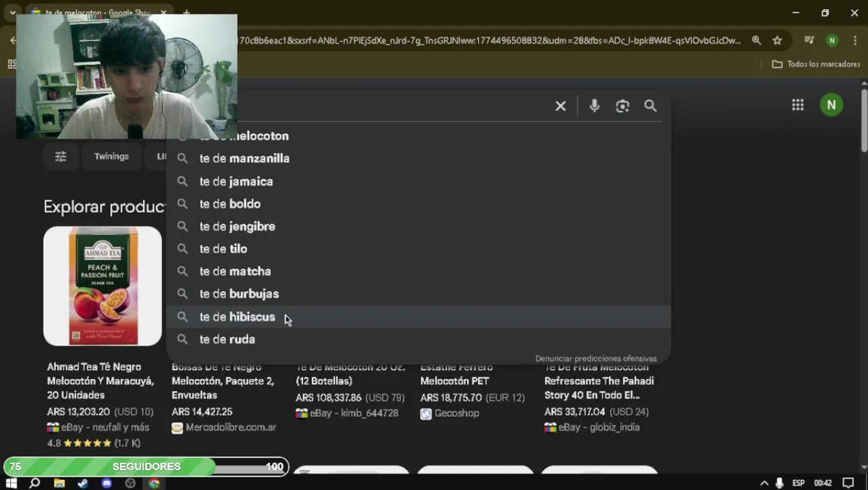Click the 00:42 taskbar clock
868x490 pixels.
[x=822, y=483]
